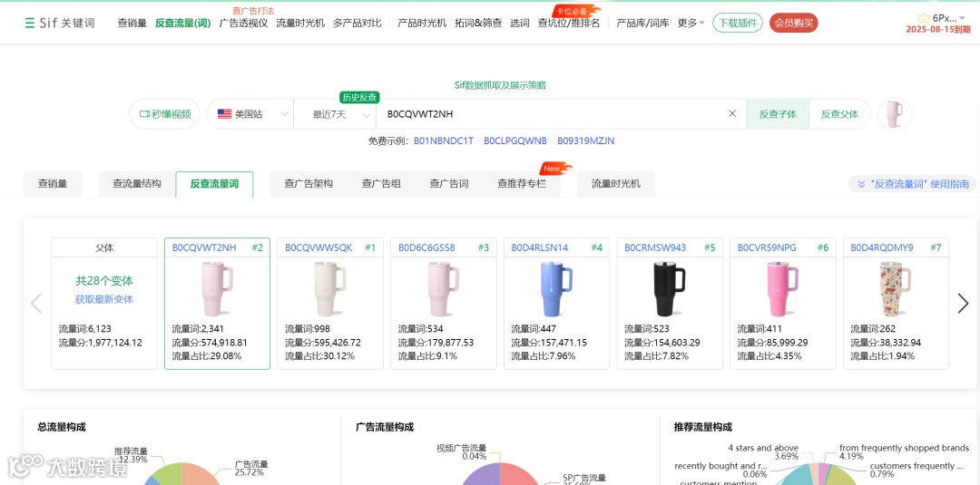Viewport: 980px width, 485px height.
Task: Click the 推荐流量构成 chart heading
Action: pos(702,428)
